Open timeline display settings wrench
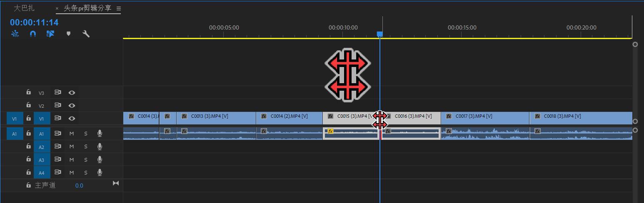The height and width of the screenshot is (203, 644). (x=86, y=34)
